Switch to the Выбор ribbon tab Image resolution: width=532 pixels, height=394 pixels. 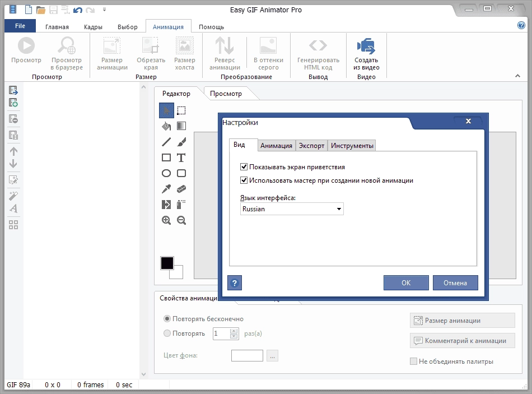[128, 27]
